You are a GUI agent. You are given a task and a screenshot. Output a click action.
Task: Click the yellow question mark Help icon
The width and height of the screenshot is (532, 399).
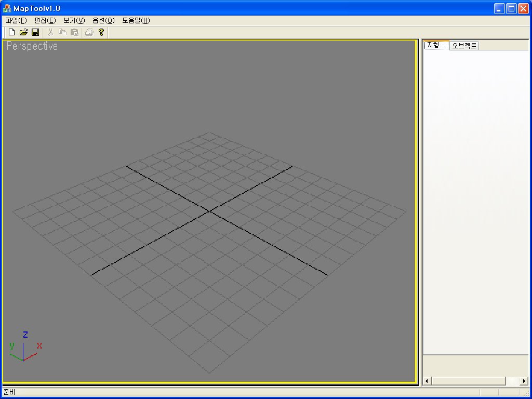click(x=101, y=32)
